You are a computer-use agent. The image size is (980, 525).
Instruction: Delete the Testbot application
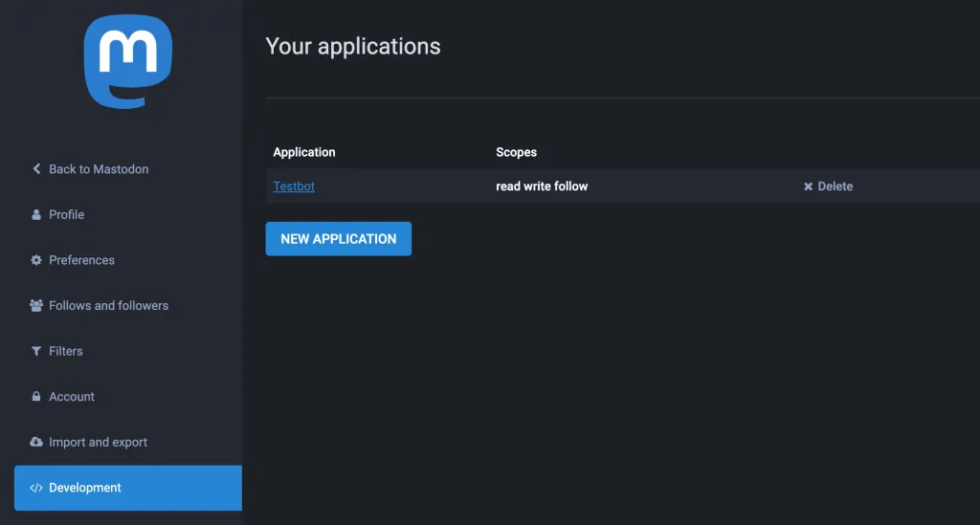[x=828, y=186]
